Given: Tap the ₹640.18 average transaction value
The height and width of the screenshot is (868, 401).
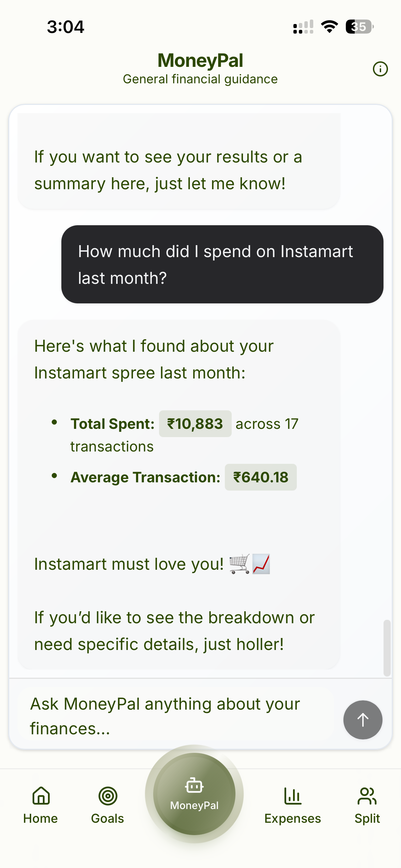Looking at the screenshot, I should (260, 477).
